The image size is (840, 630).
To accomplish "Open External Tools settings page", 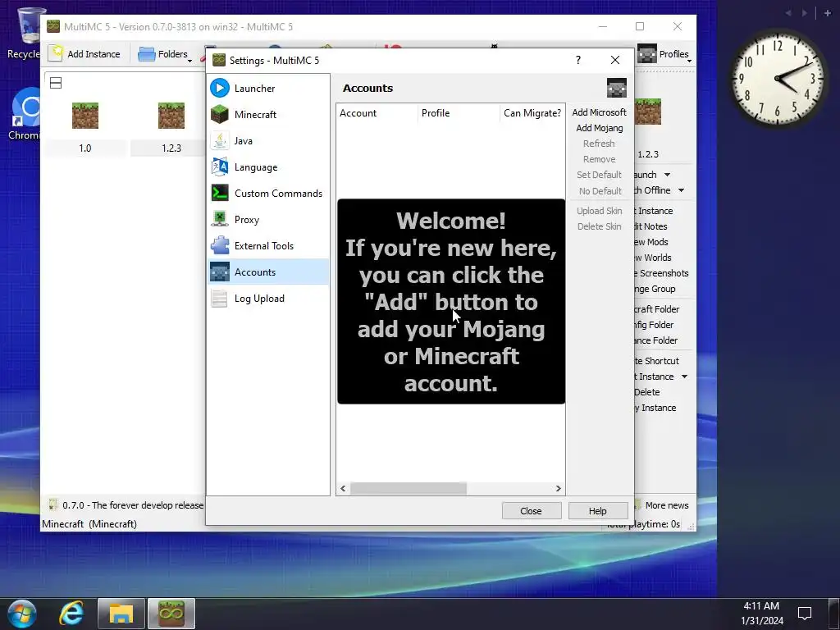I will [268, 246].
